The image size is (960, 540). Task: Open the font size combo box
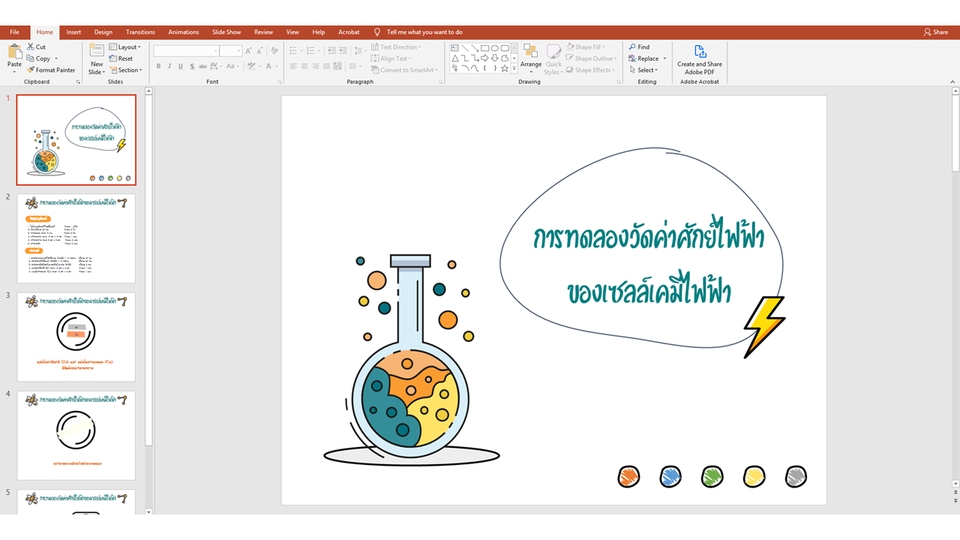230,51
